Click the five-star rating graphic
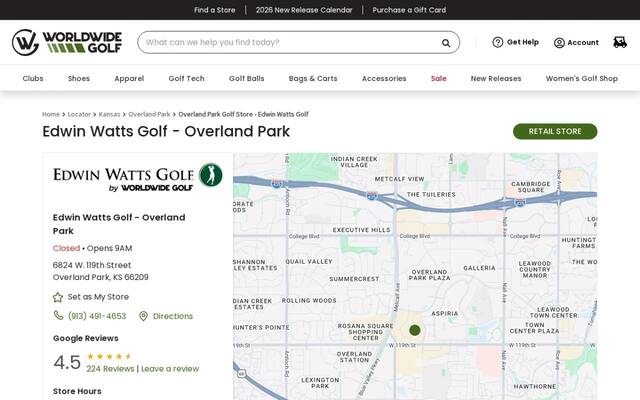Screen dimensions: 640x400 (x=109, y=356)
